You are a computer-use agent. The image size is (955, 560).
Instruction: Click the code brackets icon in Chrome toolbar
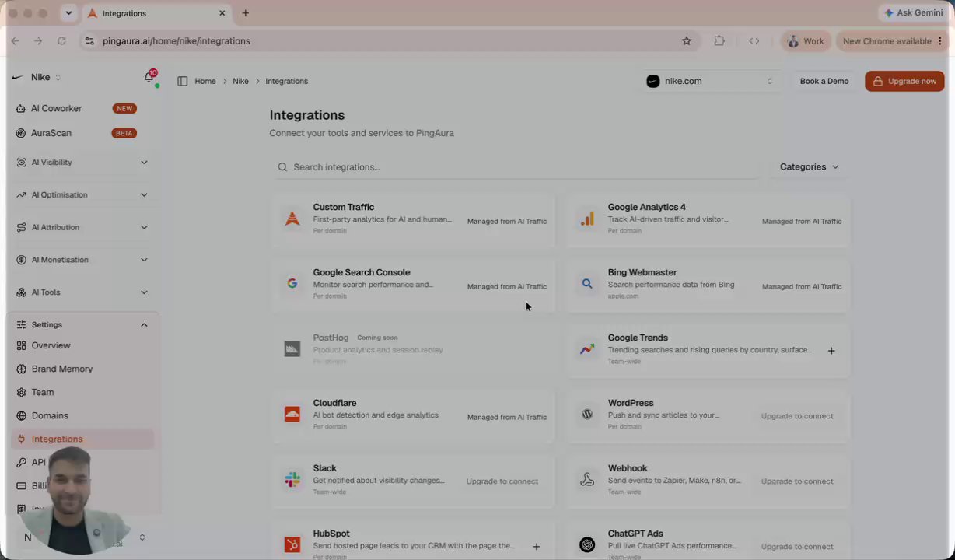(x=754, y=41)
